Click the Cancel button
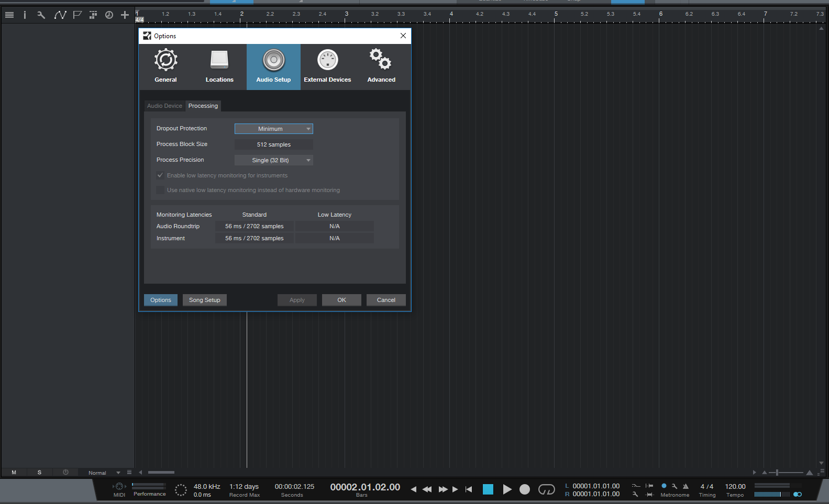This screenshot has height=504, width=829. 386,300
